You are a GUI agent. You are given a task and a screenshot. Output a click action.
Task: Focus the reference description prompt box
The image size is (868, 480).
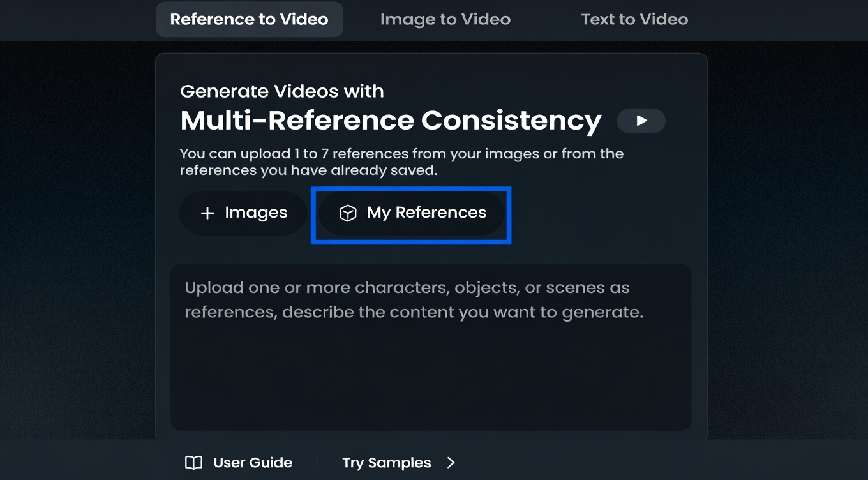pos(431,347)
